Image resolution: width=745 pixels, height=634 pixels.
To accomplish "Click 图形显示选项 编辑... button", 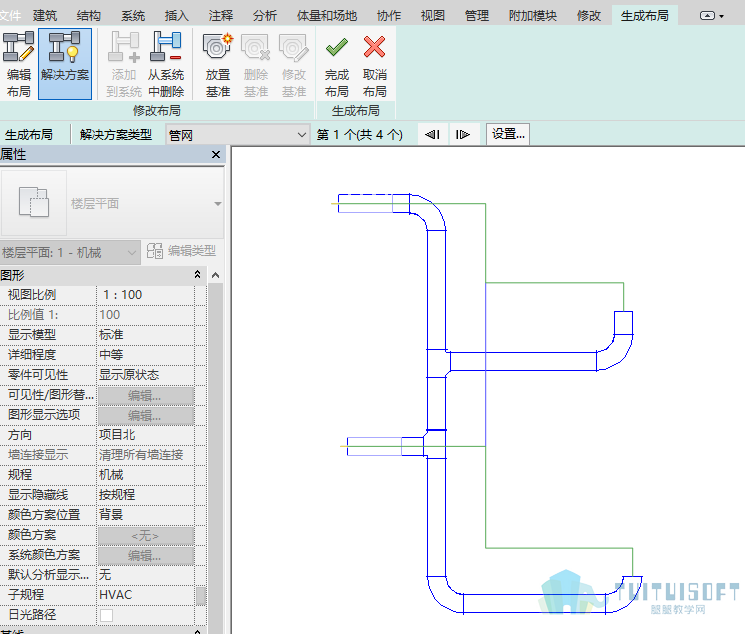I will point(145,415).
